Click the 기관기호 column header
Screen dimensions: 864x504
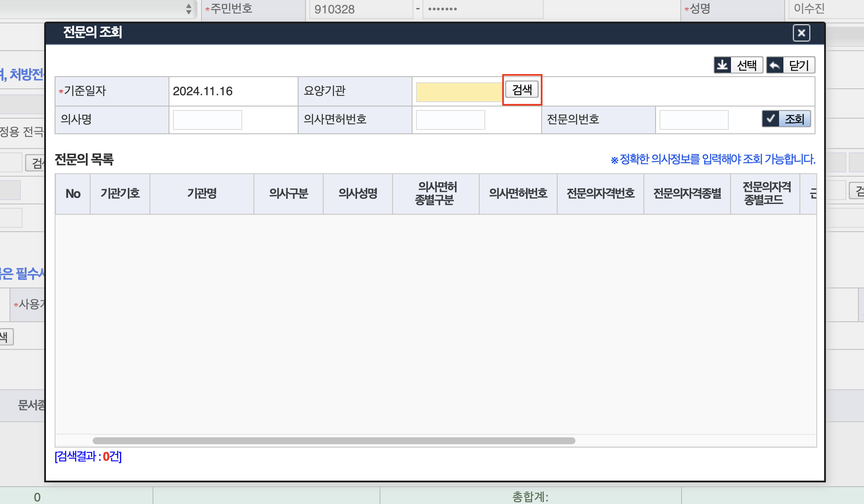[x=120, y=194]
